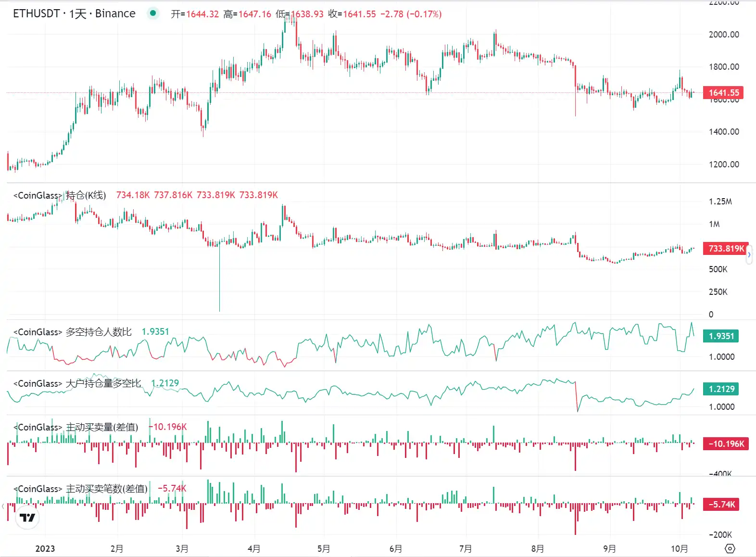This screenshot has height=557, width=756.
Task: Expand right side panel with blue chevron
Action: (x=749, y=254)
